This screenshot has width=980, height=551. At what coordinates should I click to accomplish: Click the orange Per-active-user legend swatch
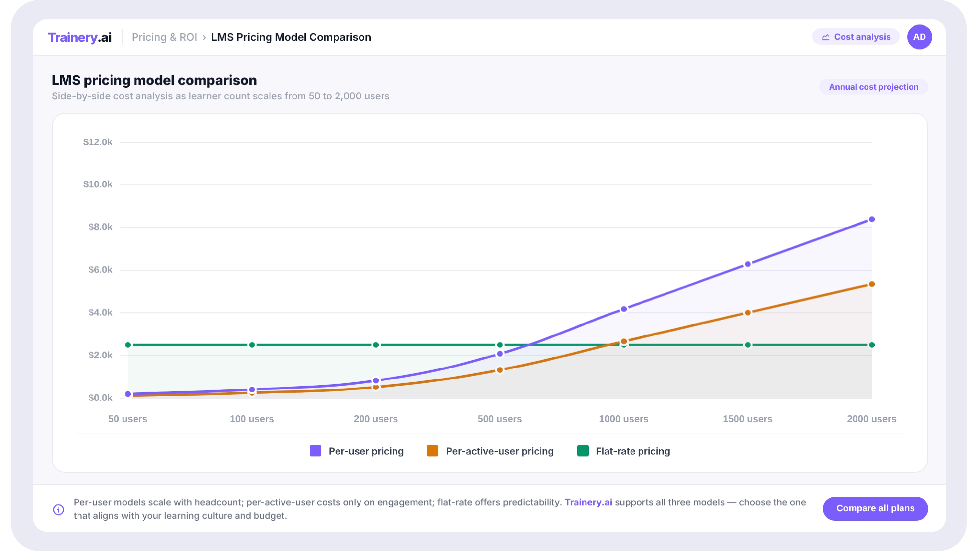tap(433, 451)
